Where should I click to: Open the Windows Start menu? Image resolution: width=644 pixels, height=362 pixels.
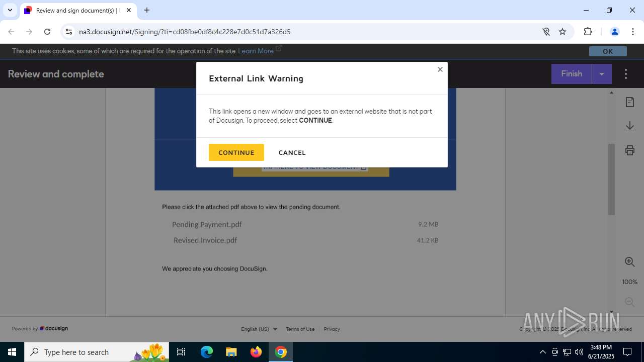(x=12, y=352)
